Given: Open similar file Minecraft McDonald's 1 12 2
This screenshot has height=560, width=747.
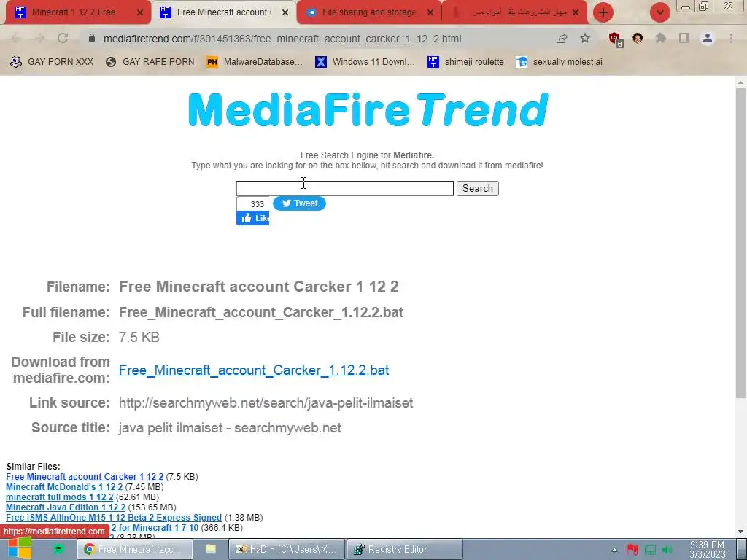Looking at the screenshot, I should (65, 486).
